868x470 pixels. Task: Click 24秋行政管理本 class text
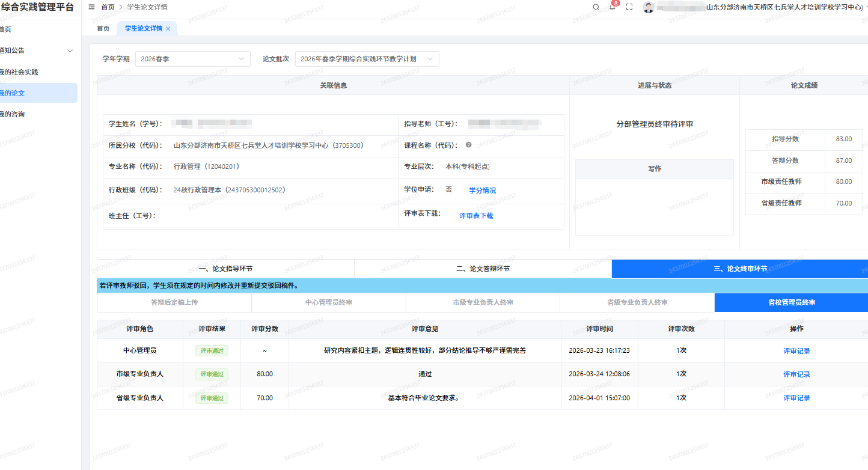(x=229, y=190)
